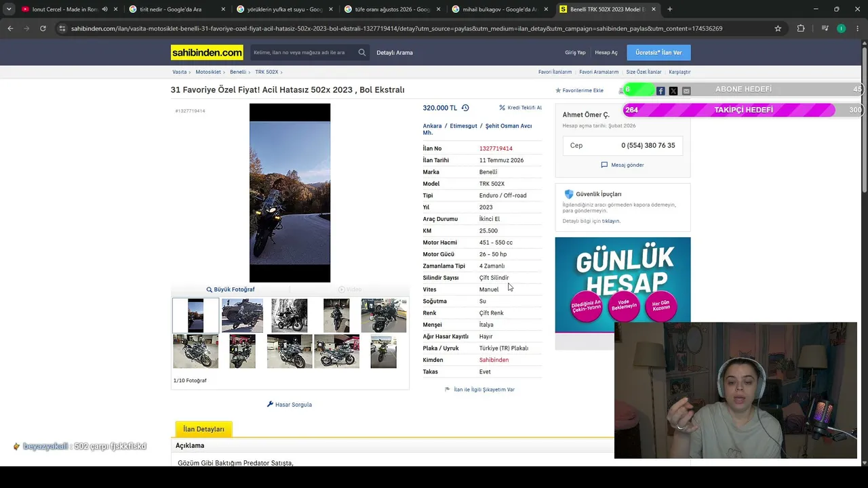The width and height of the screenshot is (868, 488).
Task: Click İlan ile İlgili Şikayetim Var
Action: point(479,390)
